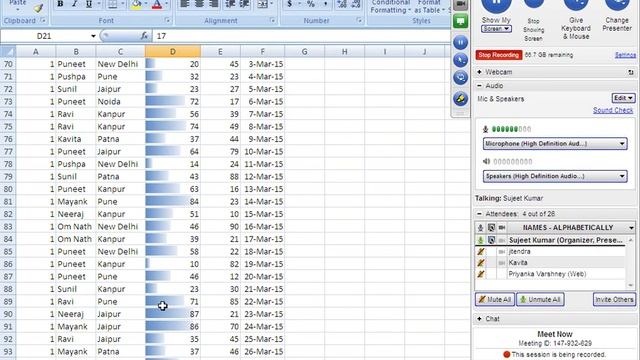Align text right in the ribbon
This screenshot has height=360, width=640.
point(213,4)
